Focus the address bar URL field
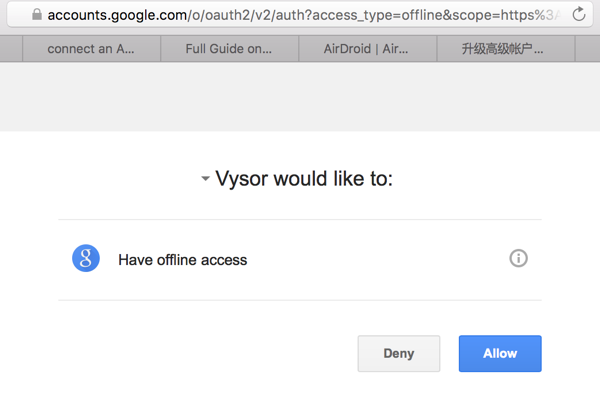600x400 pixels. tap(300, 16)
